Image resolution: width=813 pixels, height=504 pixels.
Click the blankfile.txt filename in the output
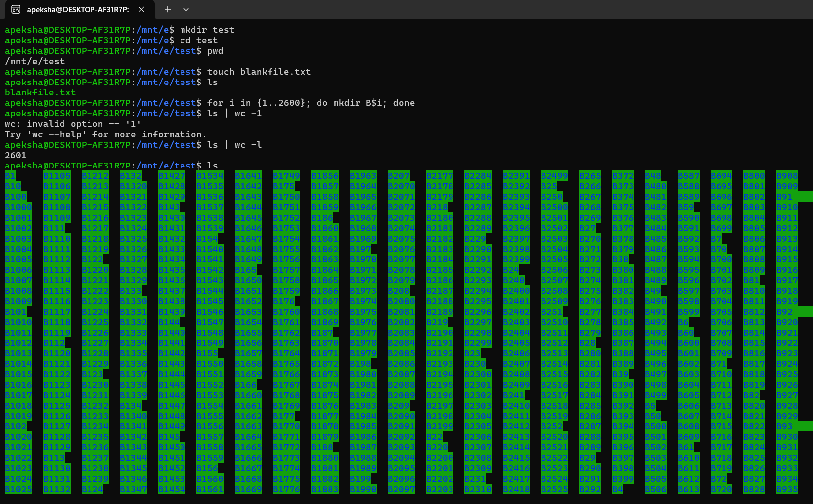coord(40,92)
